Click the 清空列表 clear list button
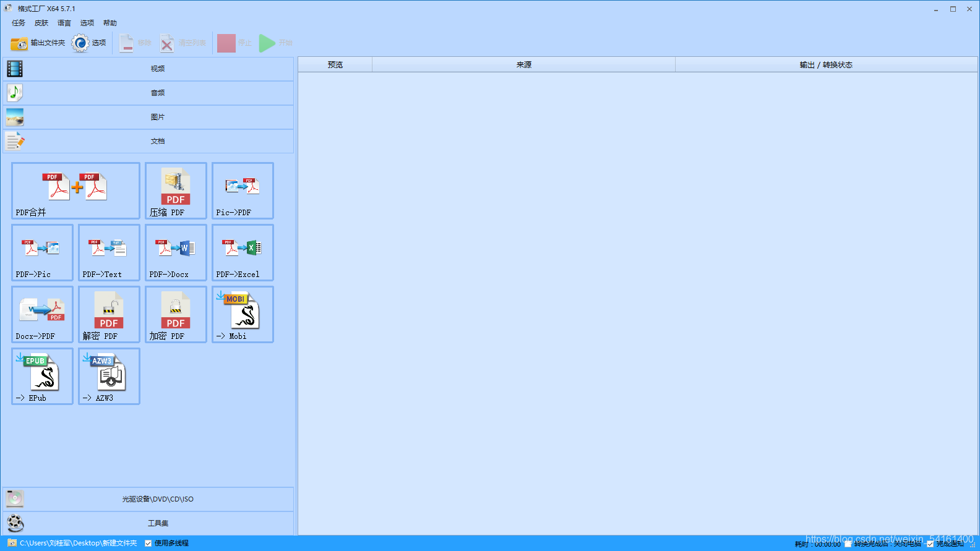 pyautogui.click(x=183, y=43)
